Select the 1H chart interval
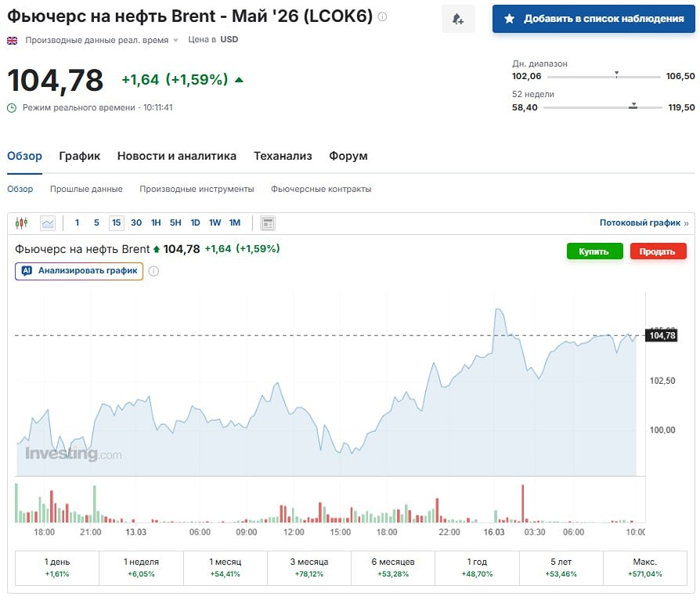Screen dimensions: 700x600 click(x=156, y=223)
